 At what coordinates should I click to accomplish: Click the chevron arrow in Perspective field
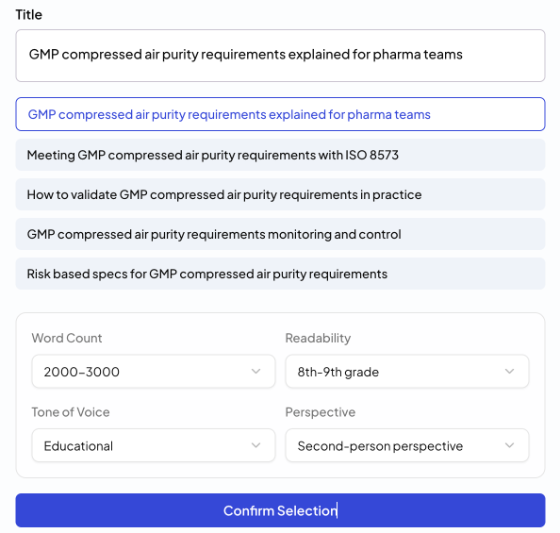pyautogui.click(x=510, y=445)
